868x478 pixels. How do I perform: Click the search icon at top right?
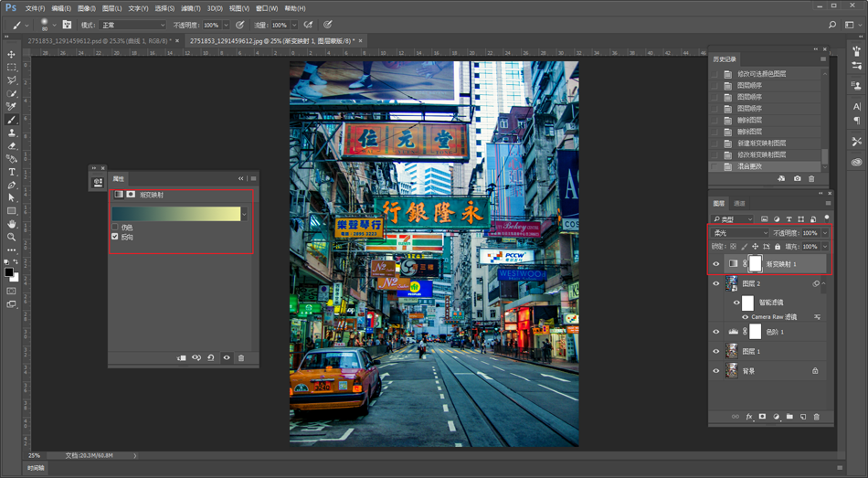click(x=832, y=25)
